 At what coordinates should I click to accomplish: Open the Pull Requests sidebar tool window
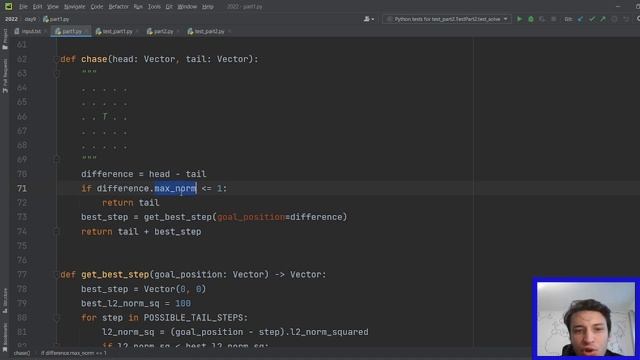pos(5,76)
